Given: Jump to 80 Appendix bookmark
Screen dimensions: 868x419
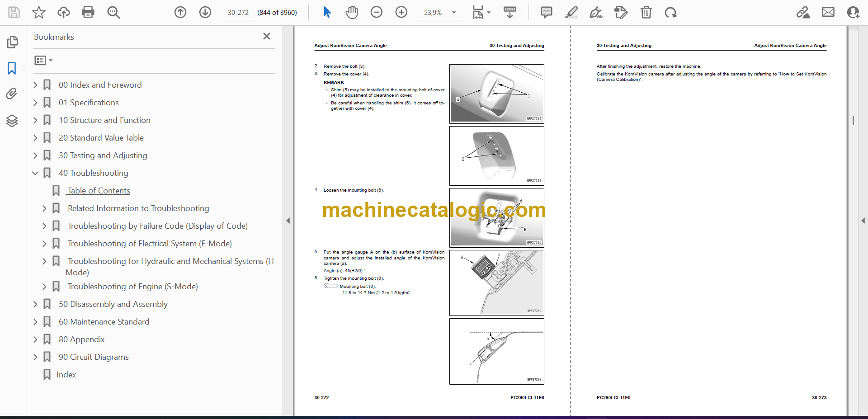Looking at the screenshot, I should pyautogui.click(x=81, y=339).
